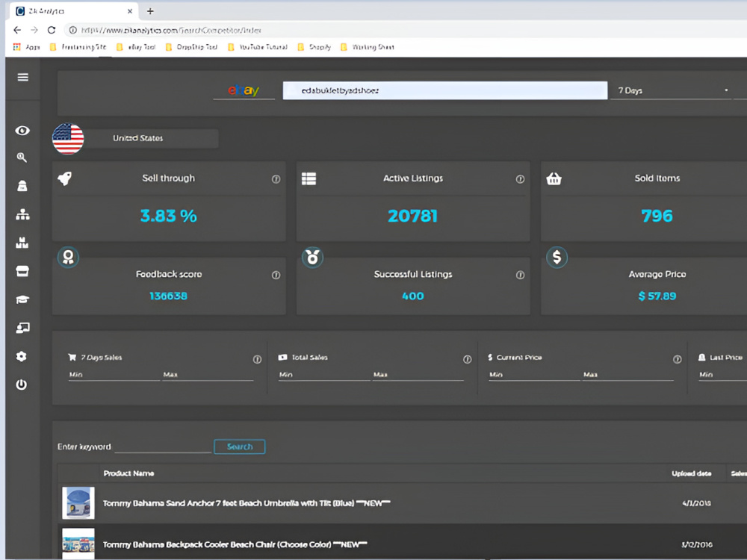Open the hierarchy tree sidebar icon
Viewport: 747px width, 560px height.
pos(22,214)
